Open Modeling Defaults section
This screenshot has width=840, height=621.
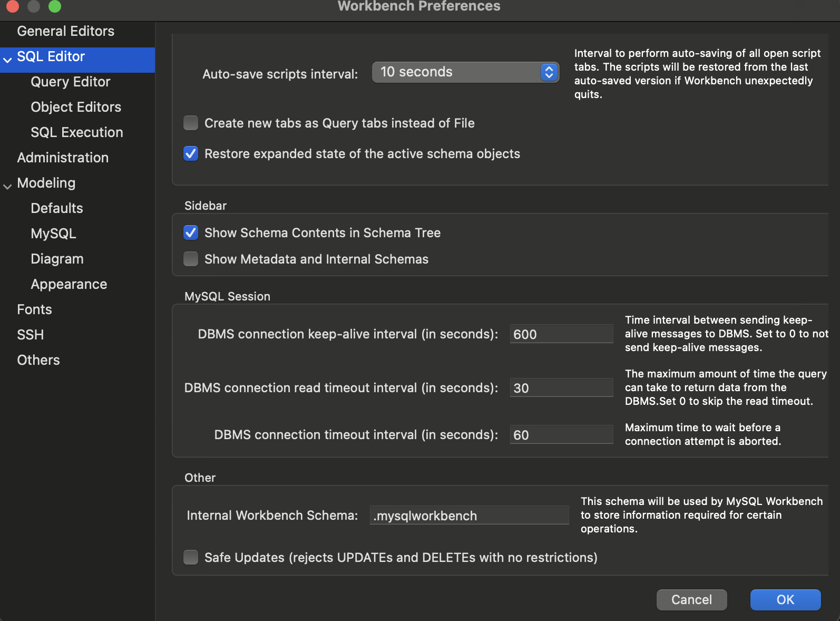[x=57, y=208]
